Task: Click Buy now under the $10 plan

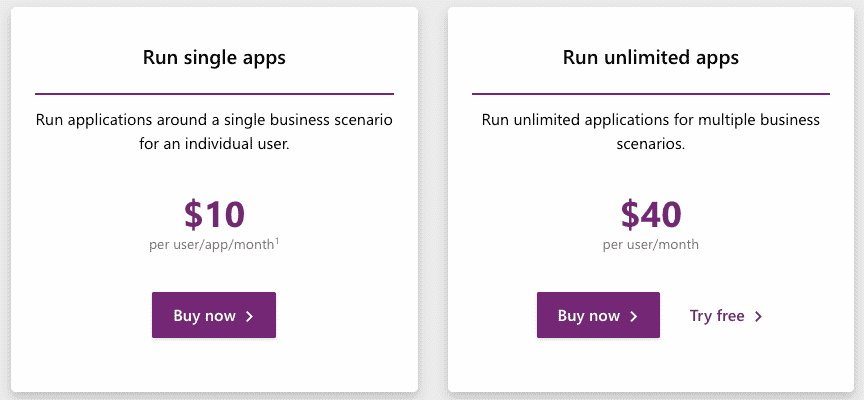Action: (x=214, y=315)
